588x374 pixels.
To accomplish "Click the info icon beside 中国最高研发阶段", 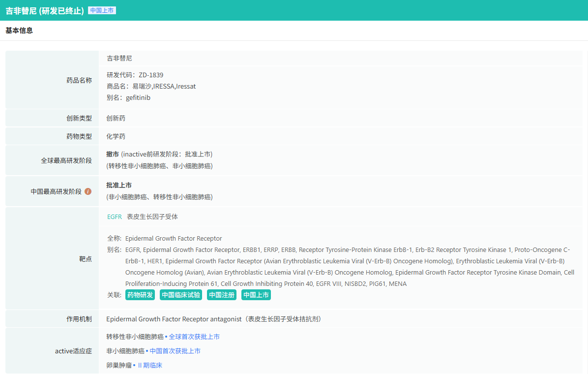I will pyautogui.click(x=88, y=191).
